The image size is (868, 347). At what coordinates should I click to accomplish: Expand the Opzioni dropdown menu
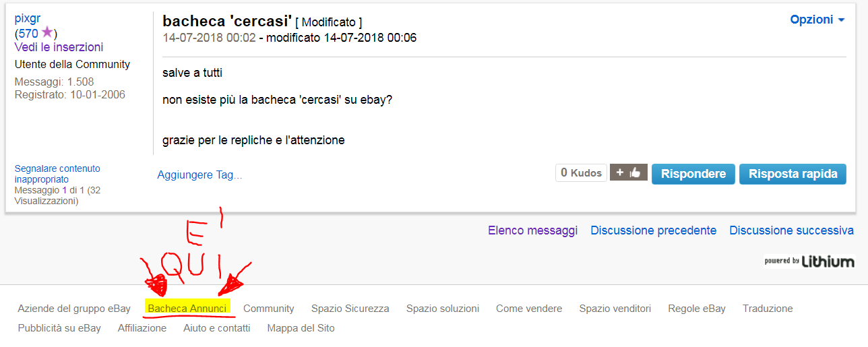(x=817, y=20)
